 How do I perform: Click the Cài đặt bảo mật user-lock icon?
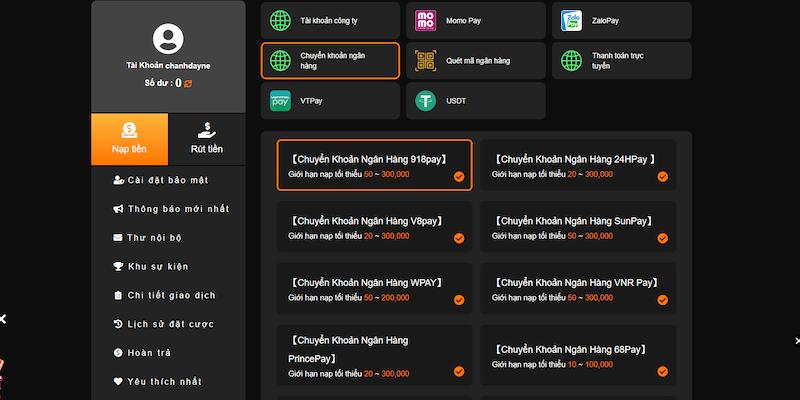point(118,180)
